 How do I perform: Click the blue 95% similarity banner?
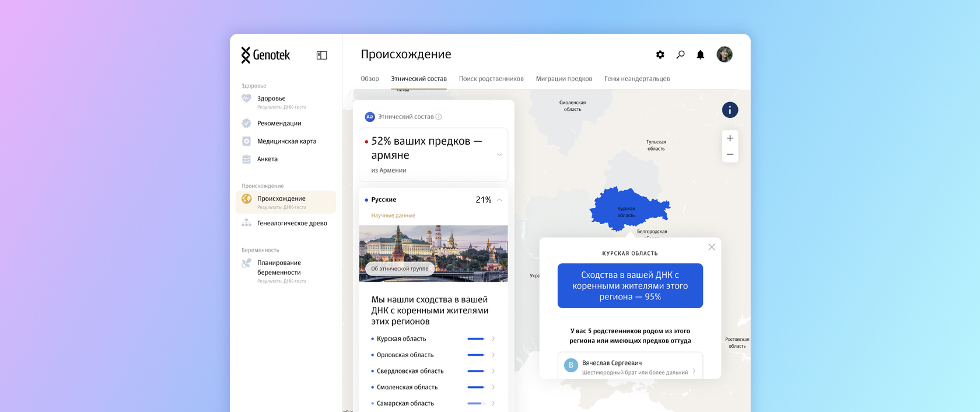[x=630, y=285]
